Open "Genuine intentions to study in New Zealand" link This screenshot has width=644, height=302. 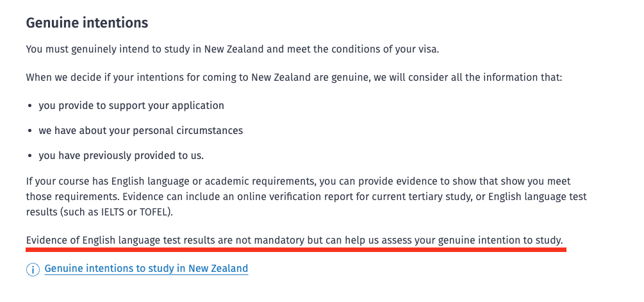(x=146, y=269)
